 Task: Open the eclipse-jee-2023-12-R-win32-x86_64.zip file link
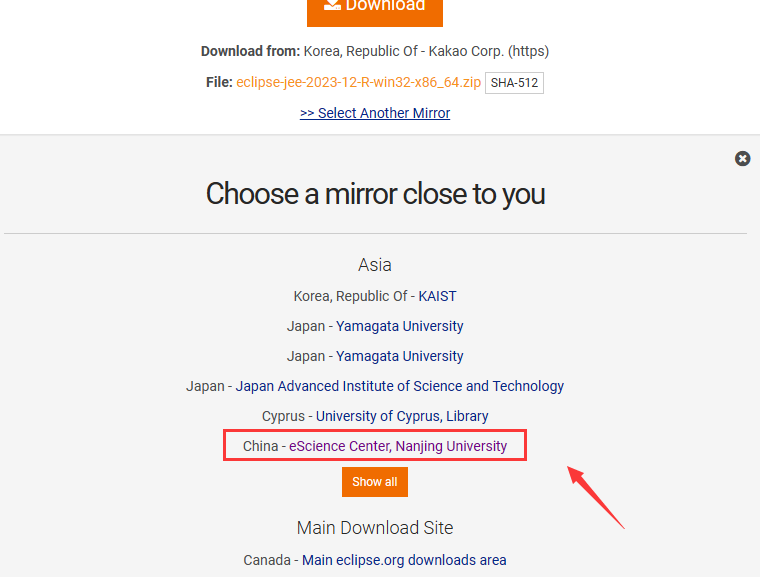358,82
